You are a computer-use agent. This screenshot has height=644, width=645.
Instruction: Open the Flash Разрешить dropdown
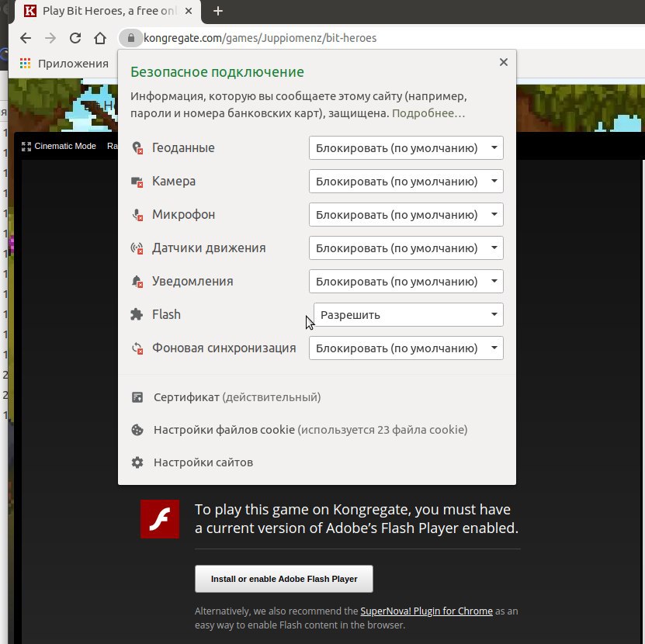(408, 314)
